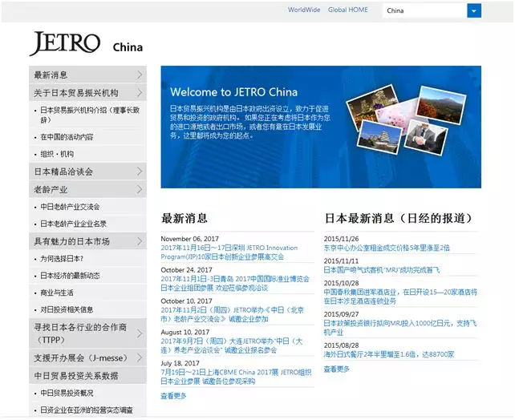Expand the 日本精品洽谈会 sidebar arrow
Viewport: 515px width, 420px height.
click(x=140, y=172)
